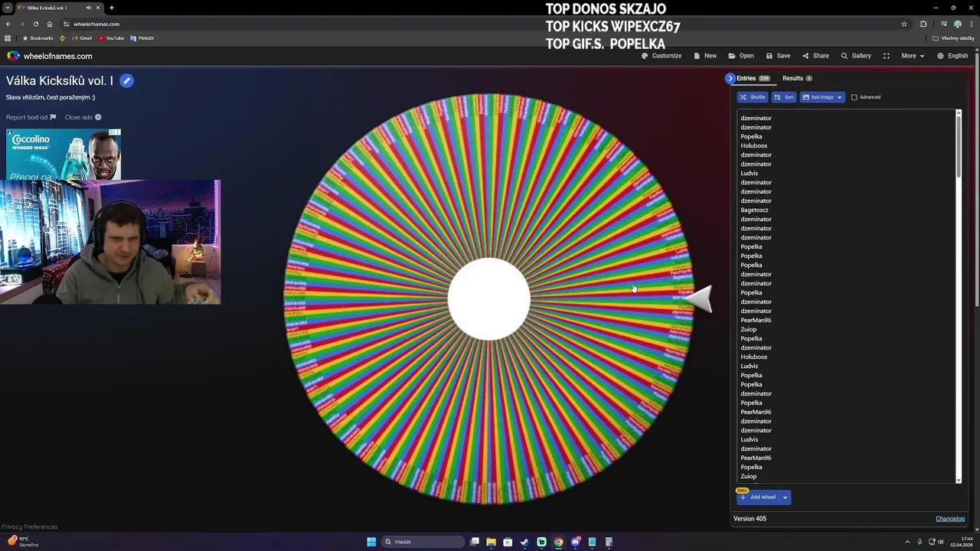Open the Customize wheel options
The width and height of the screenshot is (980, 551).
(661, 56)
